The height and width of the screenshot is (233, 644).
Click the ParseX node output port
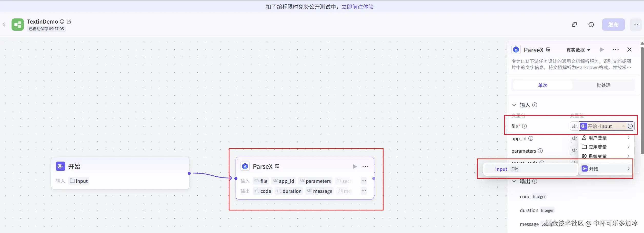click(374, 178)
